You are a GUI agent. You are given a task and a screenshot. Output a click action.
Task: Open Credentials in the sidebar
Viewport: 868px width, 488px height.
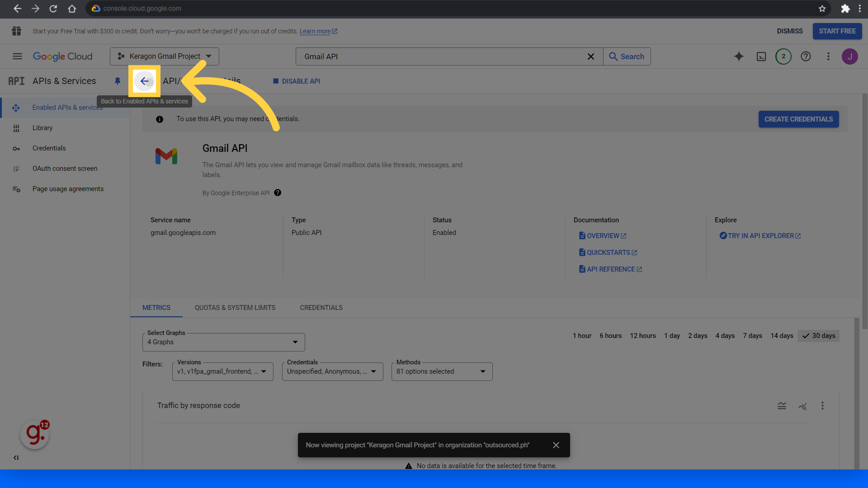[66, 148]
